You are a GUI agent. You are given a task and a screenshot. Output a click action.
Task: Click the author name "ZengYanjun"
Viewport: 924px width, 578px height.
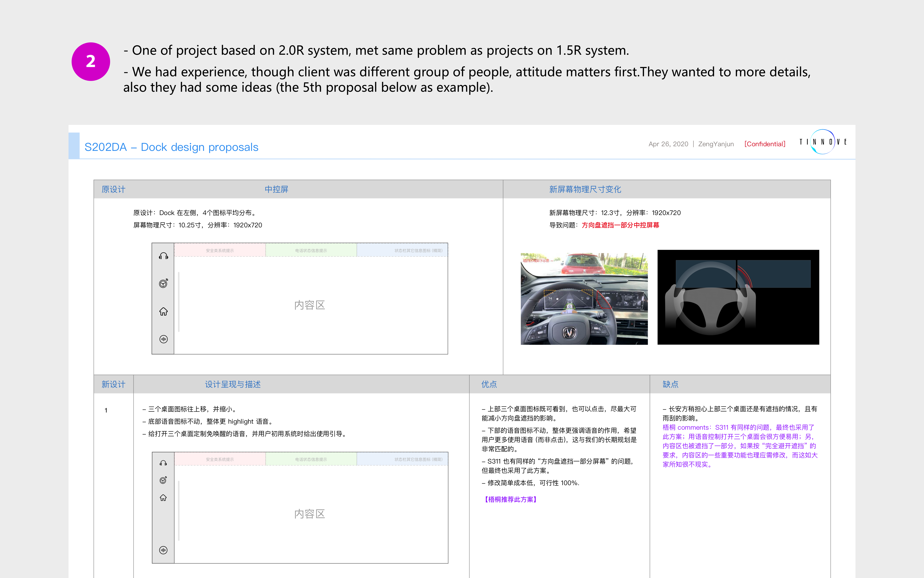(716, 144)
